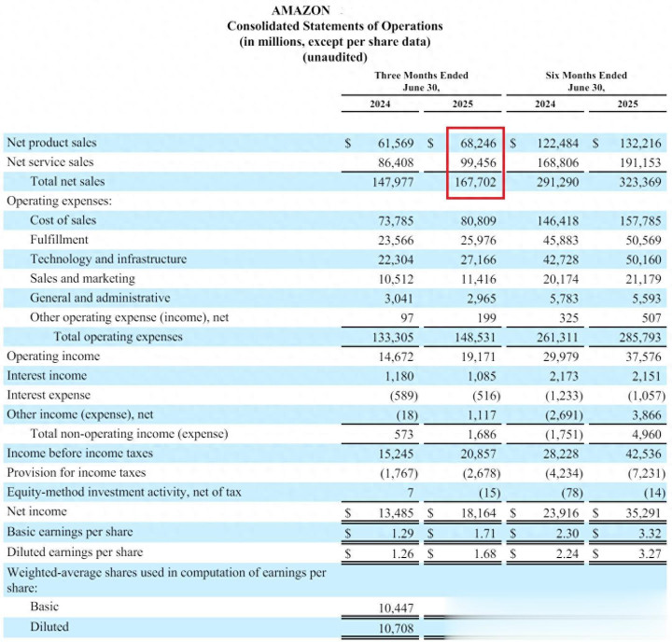The height and width of the screenshot is (642, 672).
Task: Click fulfillment value 45,883
Action: (561, 241)
